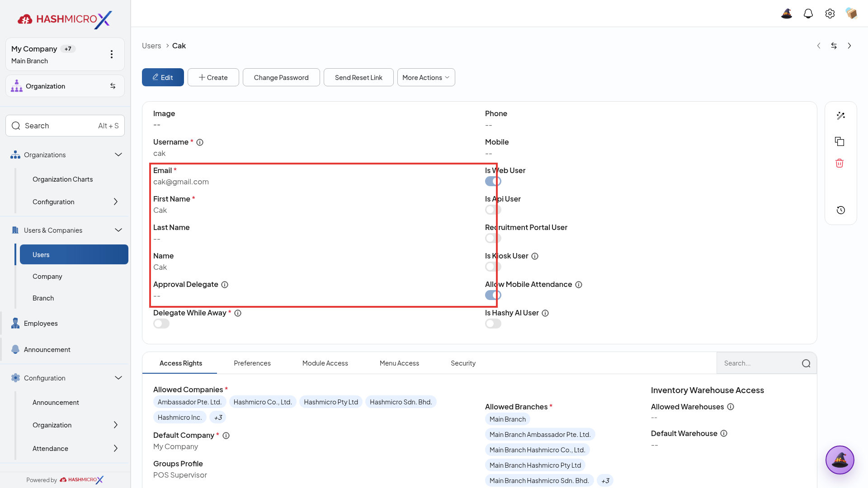The width and height of the screenshot is (868, 488).
Task: Toggle Is Api User switch
Action: pyautogui.click(x=493, y=210)
